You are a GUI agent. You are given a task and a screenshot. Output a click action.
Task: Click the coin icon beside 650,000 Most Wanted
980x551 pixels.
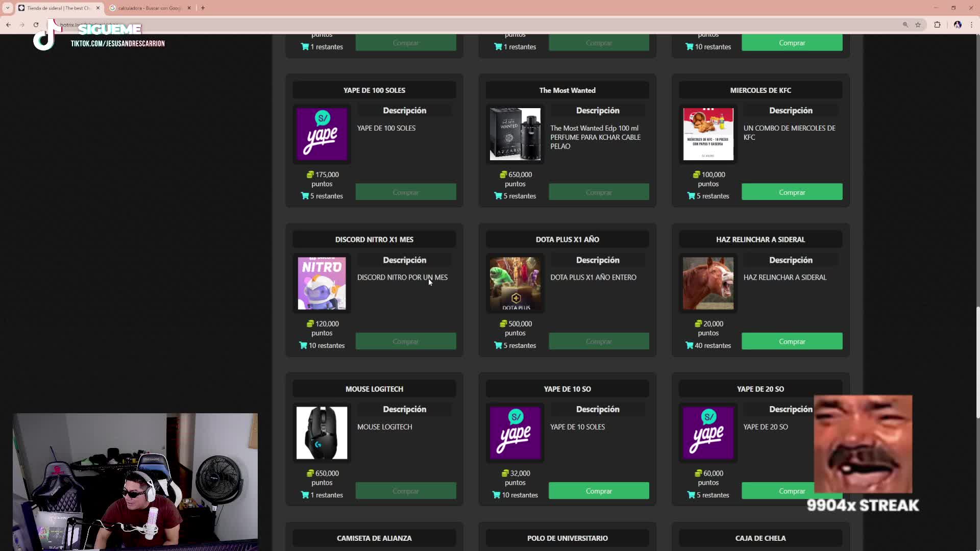tap(503, 174)
